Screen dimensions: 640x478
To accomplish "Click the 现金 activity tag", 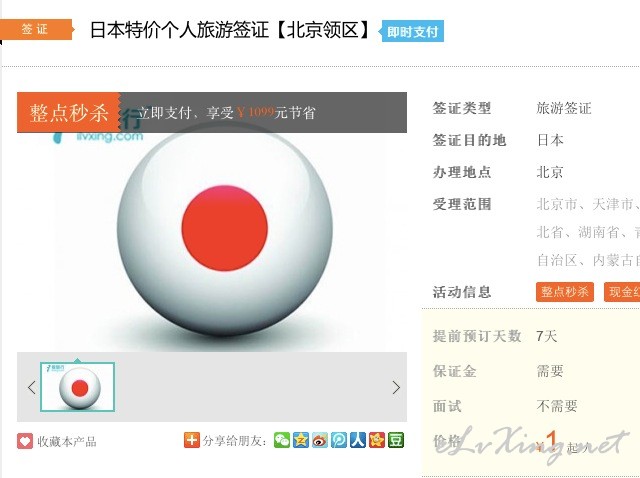I will pos(622,291).
